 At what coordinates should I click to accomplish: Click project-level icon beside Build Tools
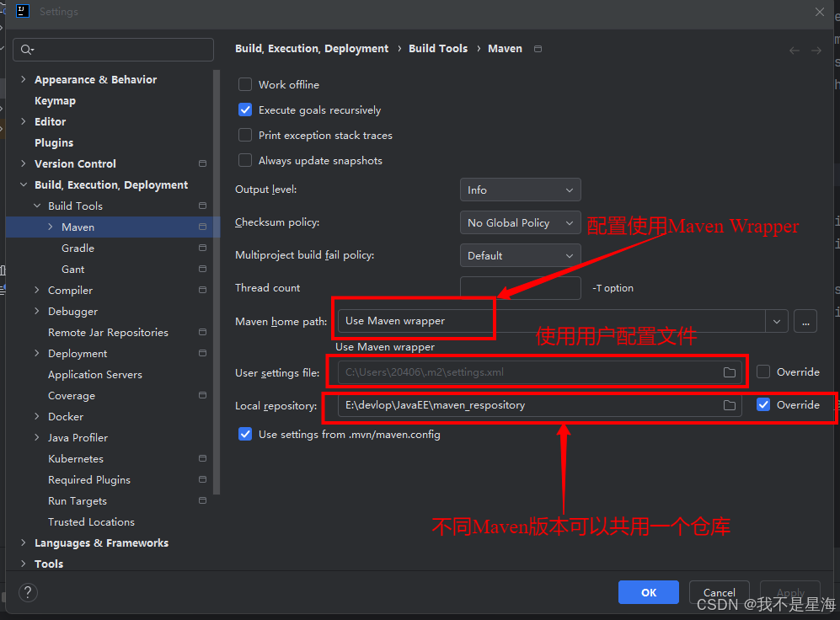[x=202, y=206]
